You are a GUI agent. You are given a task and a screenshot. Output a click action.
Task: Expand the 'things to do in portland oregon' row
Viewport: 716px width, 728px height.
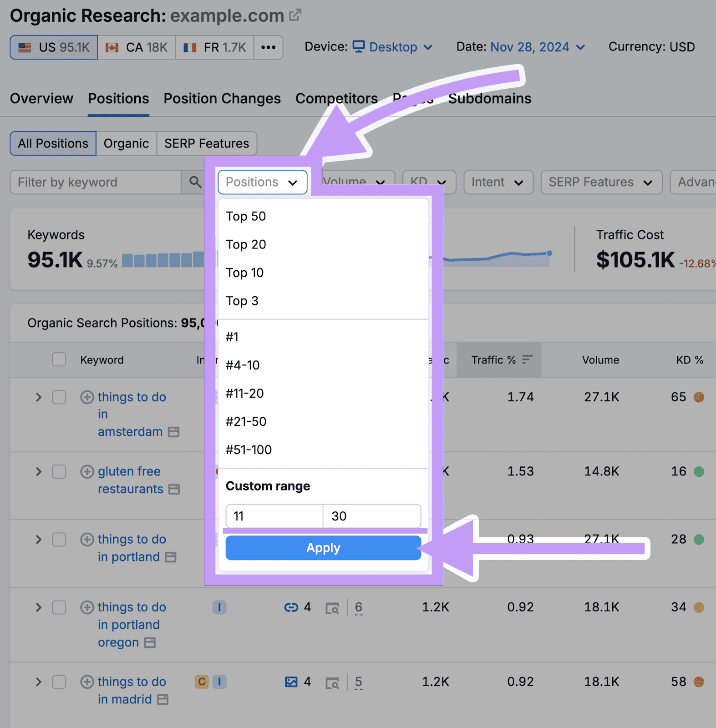coord(39,607)
